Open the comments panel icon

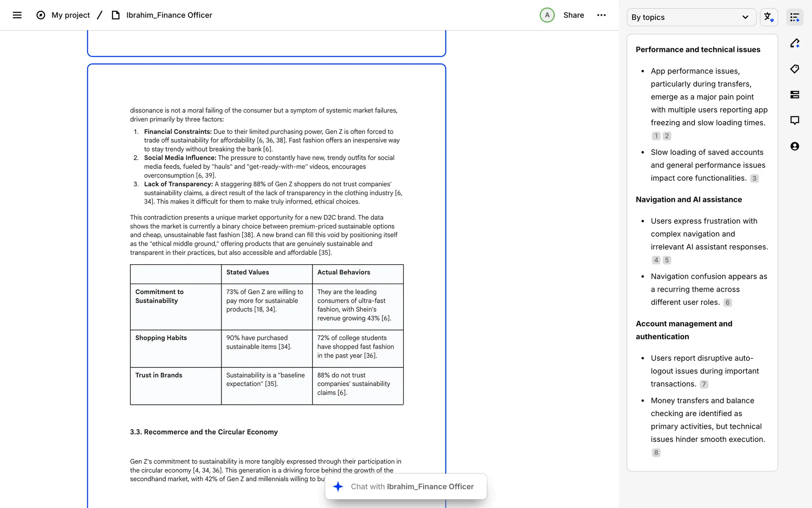coord(795,121)
